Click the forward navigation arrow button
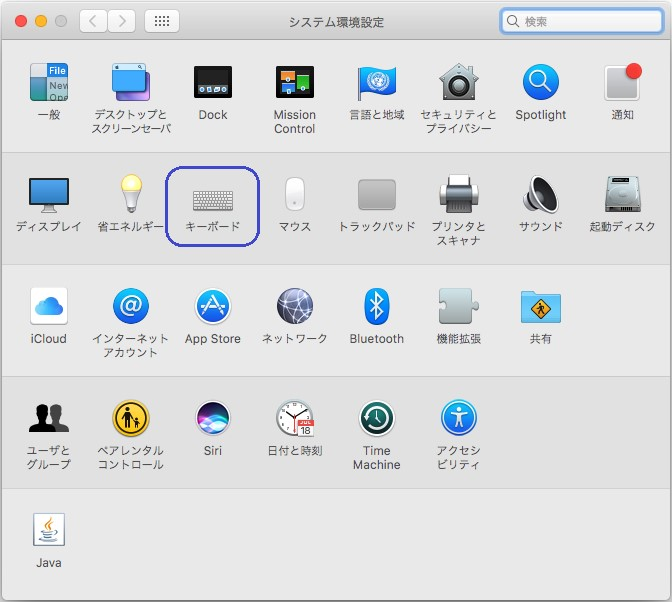672x602 pixels. coord(121,21)
